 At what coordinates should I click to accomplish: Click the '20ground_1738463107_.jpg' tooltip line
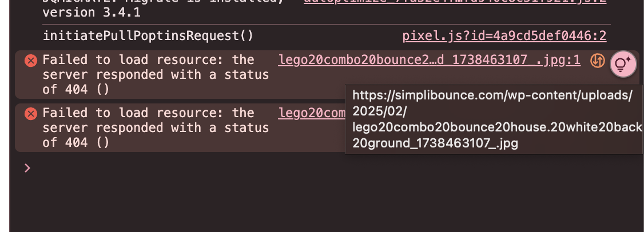(435, 143)
